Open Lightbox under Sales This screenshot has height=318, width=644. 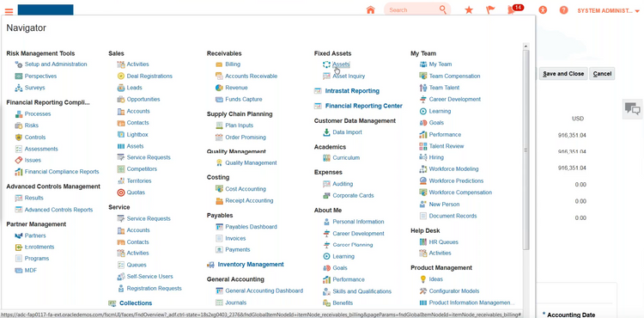click(x=137, y=134)
